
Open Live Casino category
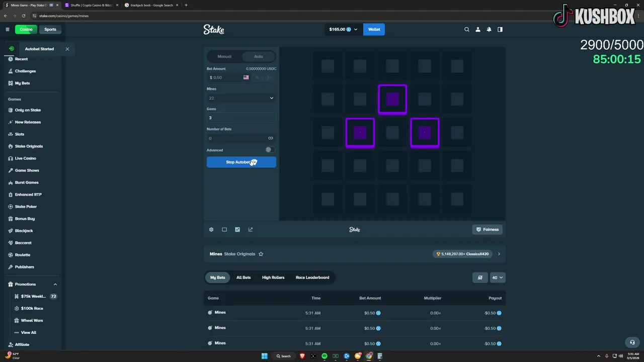click(25, 158)
